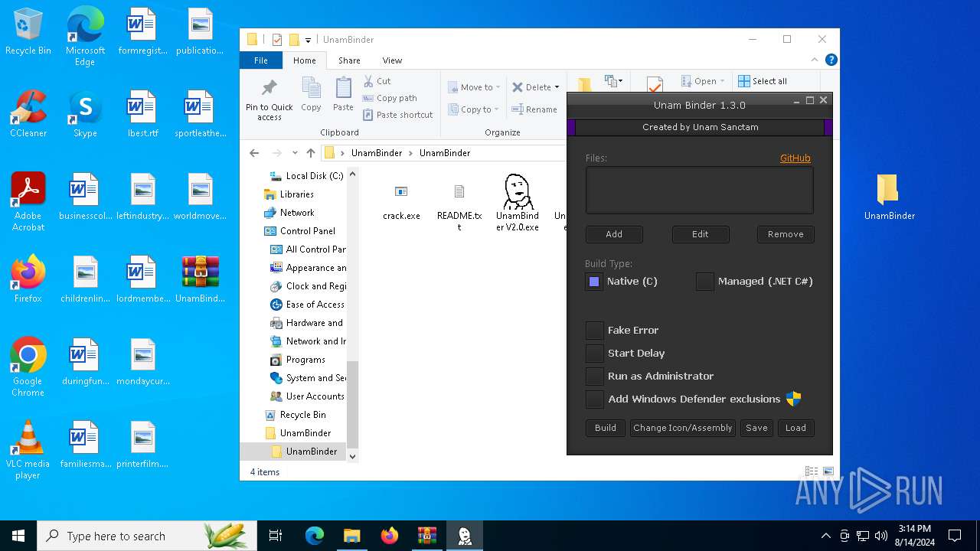Click Copy path in ribbon

coord(390,98)
